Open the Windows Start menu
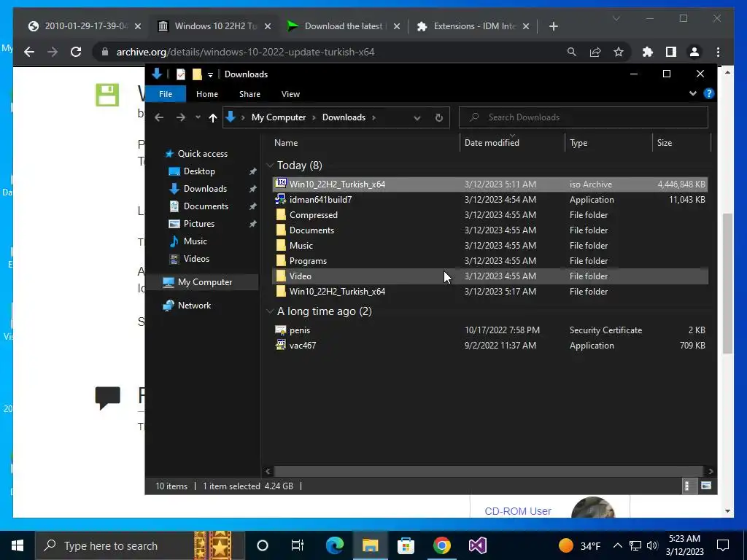 pos(18,545)
